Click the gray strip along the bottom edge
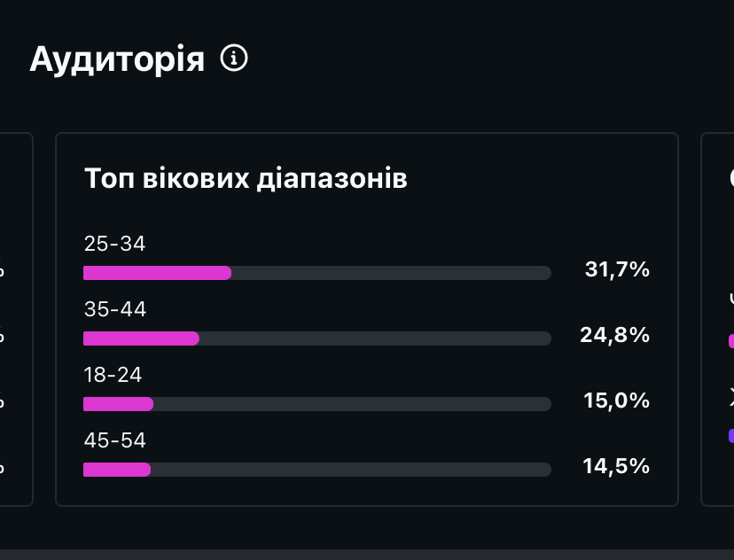 pyautogui.click(x=367, y=554)
